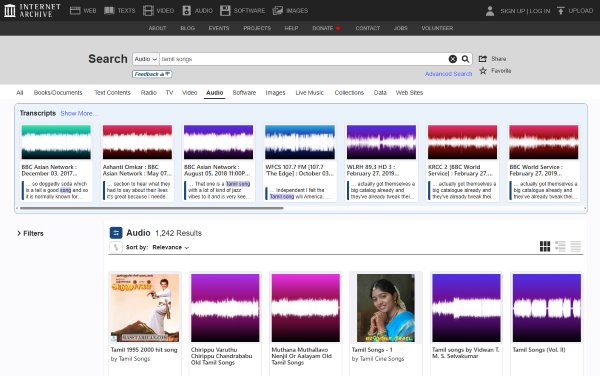Open Muthana Muthallavo Nenjil Or Aalayam item
This screenshot has width=600, height=376.
[x=306, y=324]
